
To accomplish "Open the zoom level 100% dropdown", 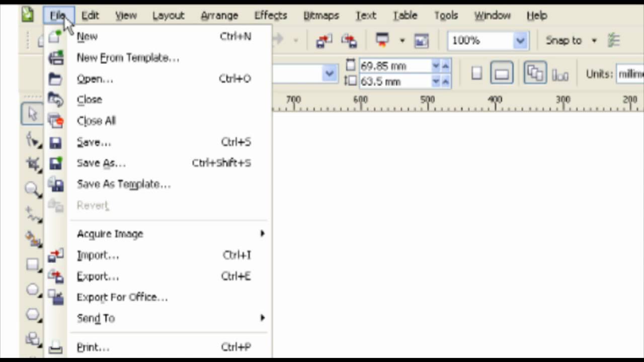I will (520, 41).
